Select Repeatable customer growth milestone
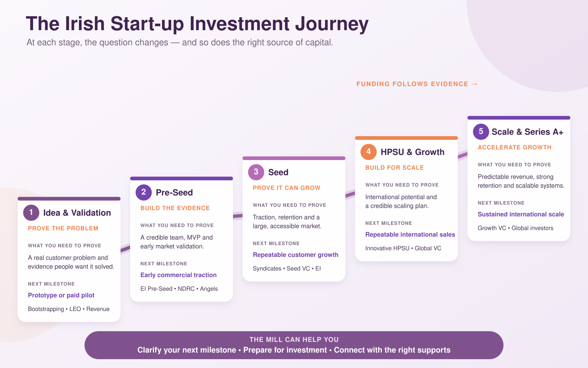This screenshot has height=368, width=588. 295,255
